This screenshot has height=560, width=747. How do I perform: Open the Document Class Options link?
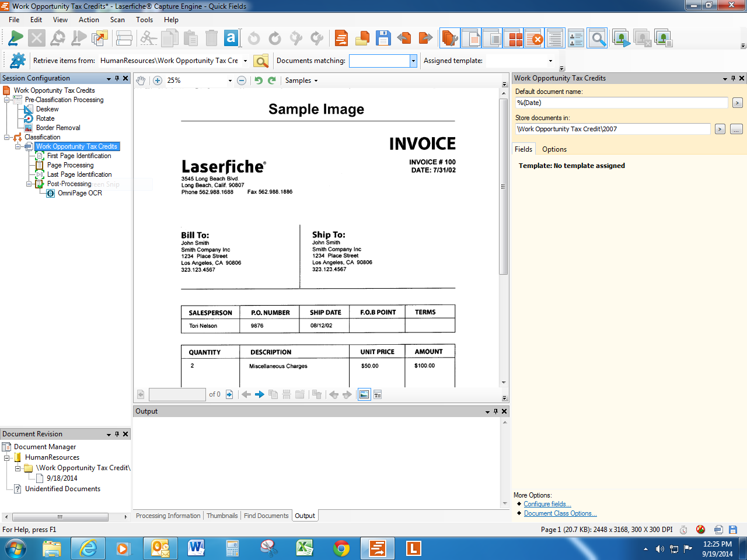[560, 513]
